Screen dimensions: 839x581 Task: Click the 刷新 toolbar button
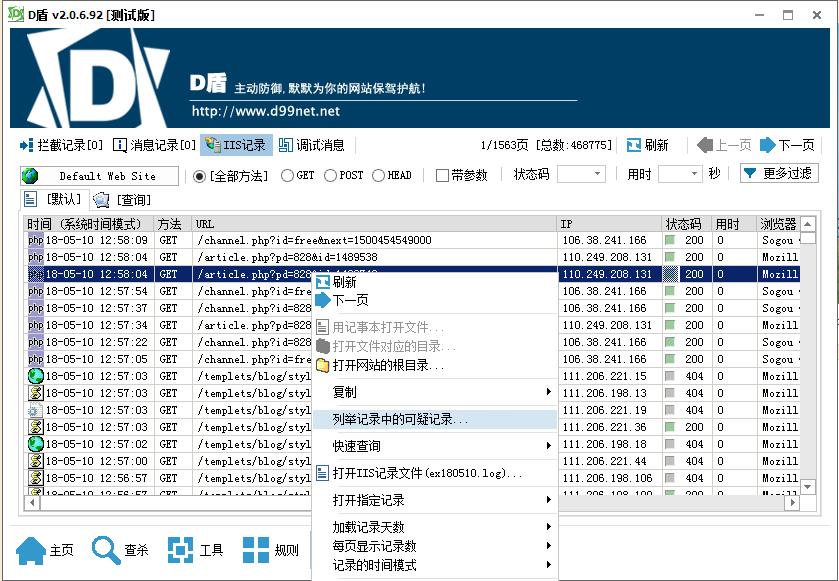click(647, 145)
